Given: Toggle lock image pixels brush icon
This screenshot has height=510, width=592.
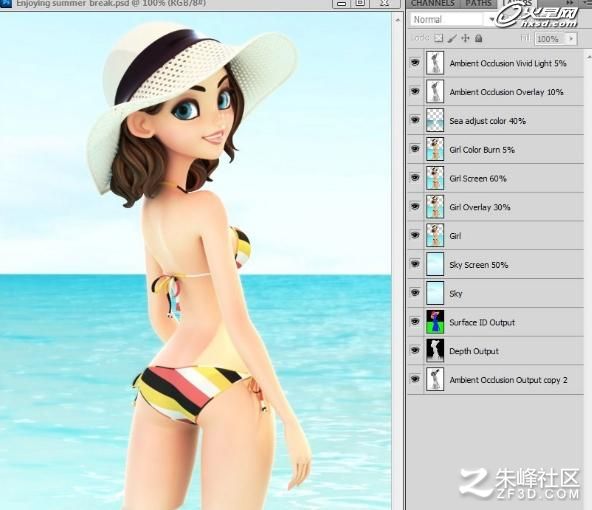Looking at the screenshot, I should click(x=452, y=38).
